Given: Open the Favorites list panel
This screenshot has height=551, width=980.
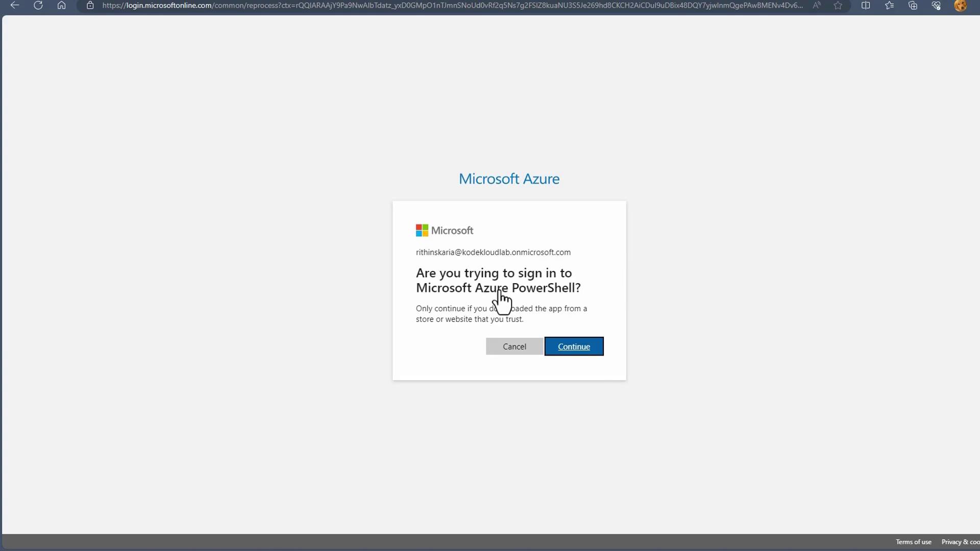Looking at the screenshot, I should 889,6.
